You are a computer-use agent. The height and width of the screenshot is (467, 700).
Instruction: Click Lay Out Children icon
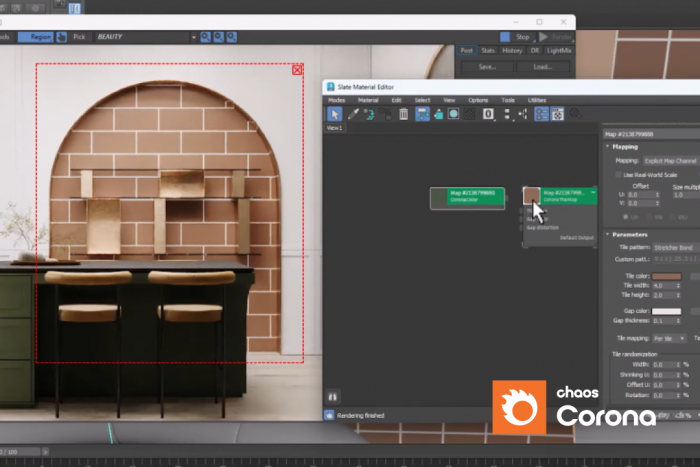pos(523,114)
